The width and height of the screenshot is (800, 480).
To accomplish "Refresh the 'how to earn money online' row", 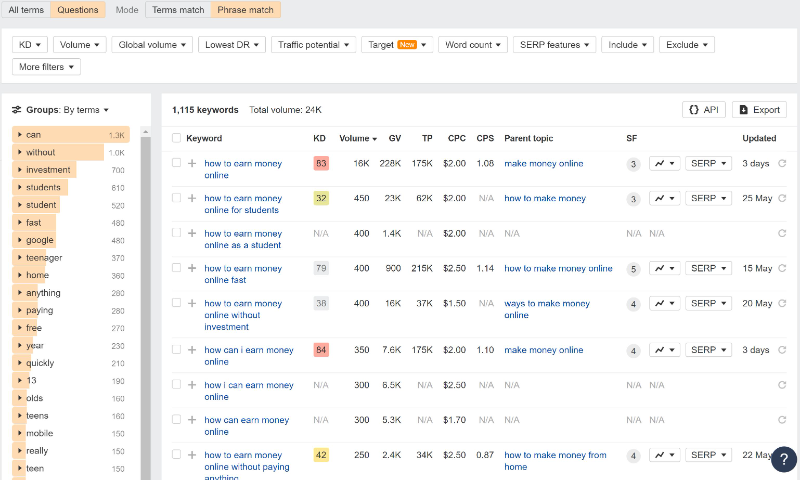I will [x=782, y=163].
